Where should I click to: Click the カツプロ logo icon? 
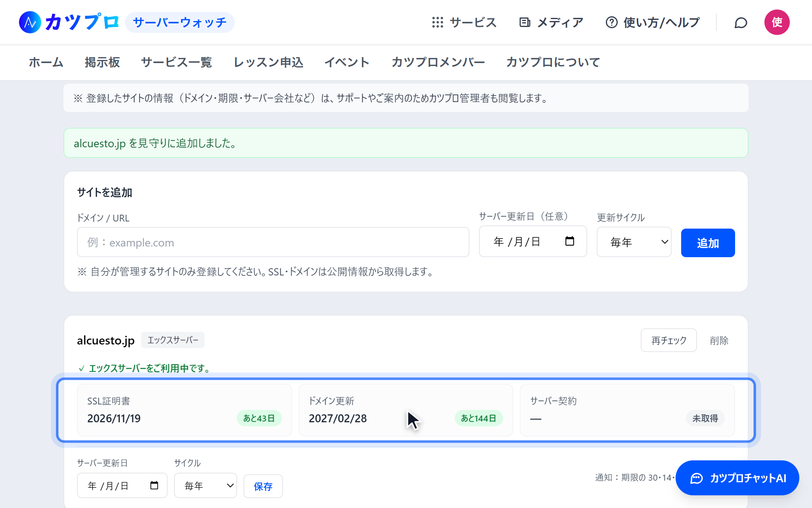click(x=30, y=22)
